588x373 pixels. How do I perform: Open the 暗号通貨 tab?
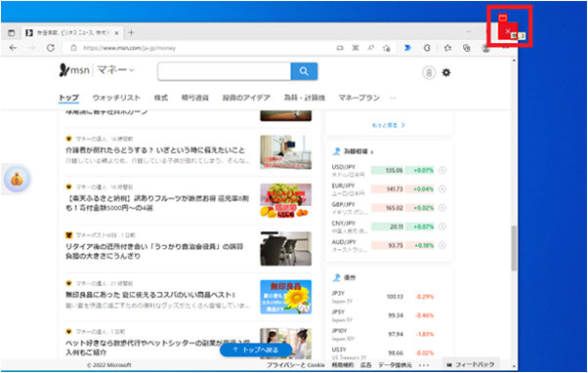pyautogui.click(x=195, y=98)
